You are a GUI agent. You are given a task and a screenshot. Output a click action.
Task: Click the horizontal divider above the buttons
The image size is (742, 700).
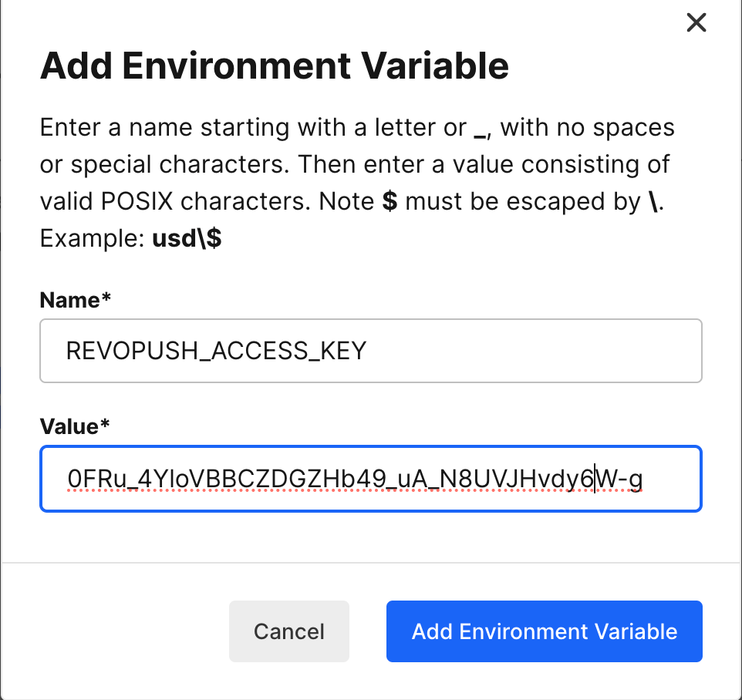pos(371,563)
